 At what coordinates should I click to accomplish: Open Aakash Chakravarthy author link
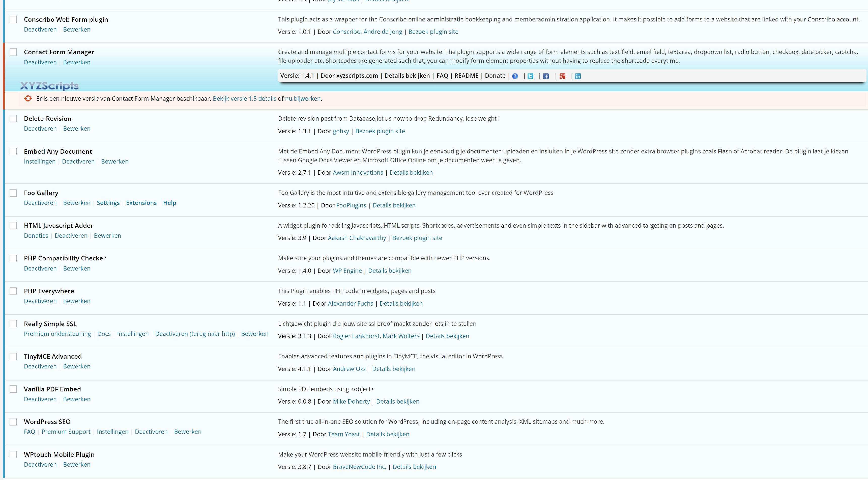tap(357, 238)
